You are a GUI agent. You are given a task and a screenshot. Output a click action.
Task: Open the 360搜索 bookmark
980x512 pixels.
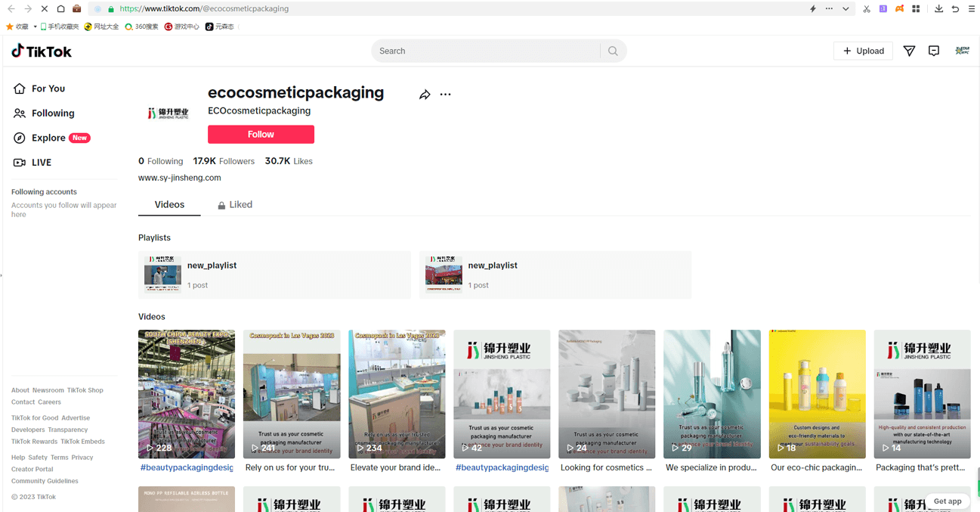141,26
